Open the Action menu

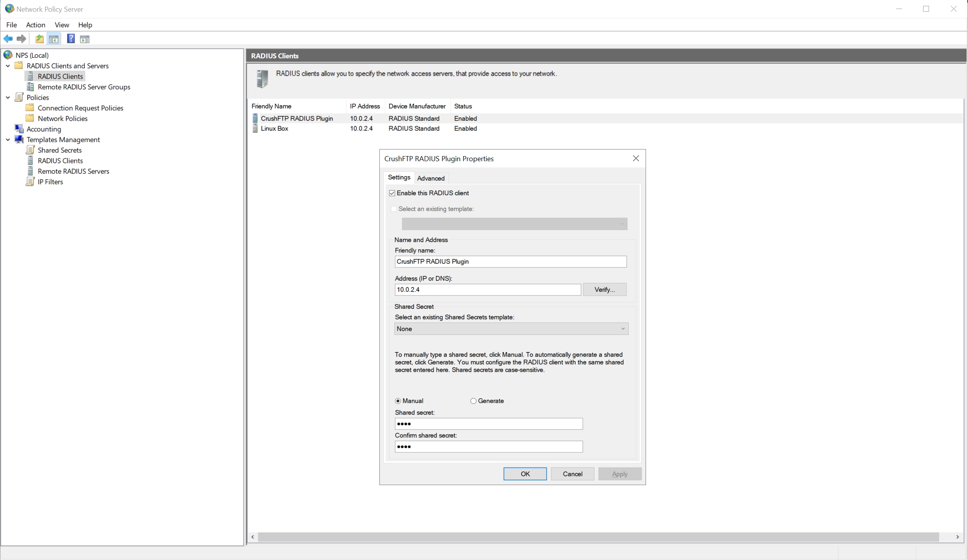coord(36,25)
